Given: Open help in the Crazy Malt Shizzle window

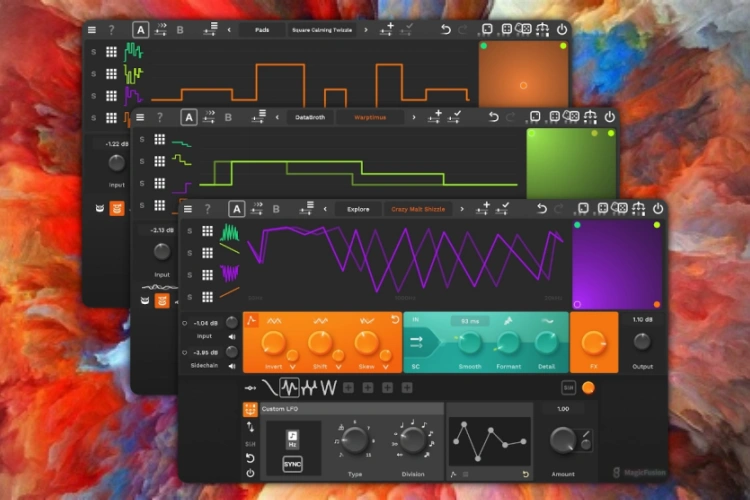Looking at the screenshot, I should click(208, 209).
